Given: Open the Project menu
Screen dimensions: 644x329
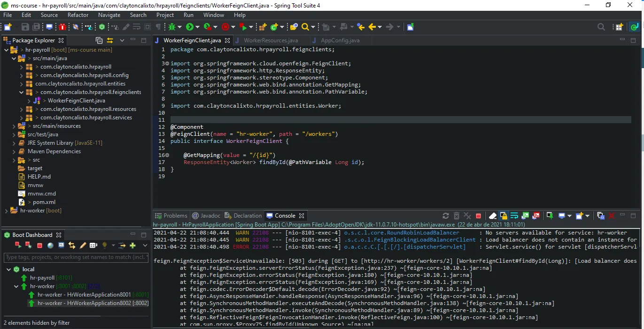Looking at the screenshot, I should pos(165,15).
